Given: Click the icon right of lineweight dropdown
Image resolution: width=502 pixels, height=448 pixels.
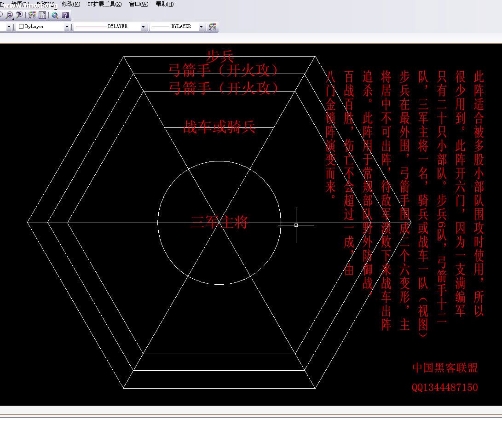Looking at the screenshot, I should tap(212, 27).
